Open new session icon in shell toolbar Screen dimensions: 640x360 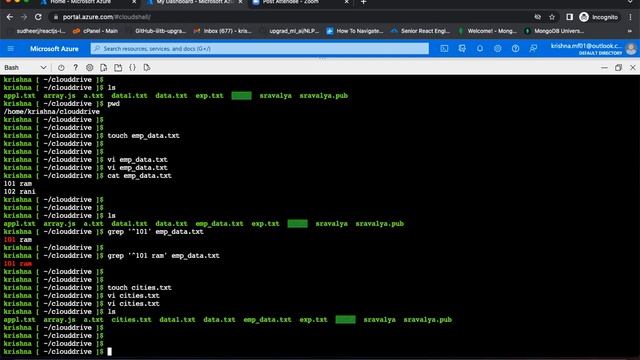click(x=118, y=68)
